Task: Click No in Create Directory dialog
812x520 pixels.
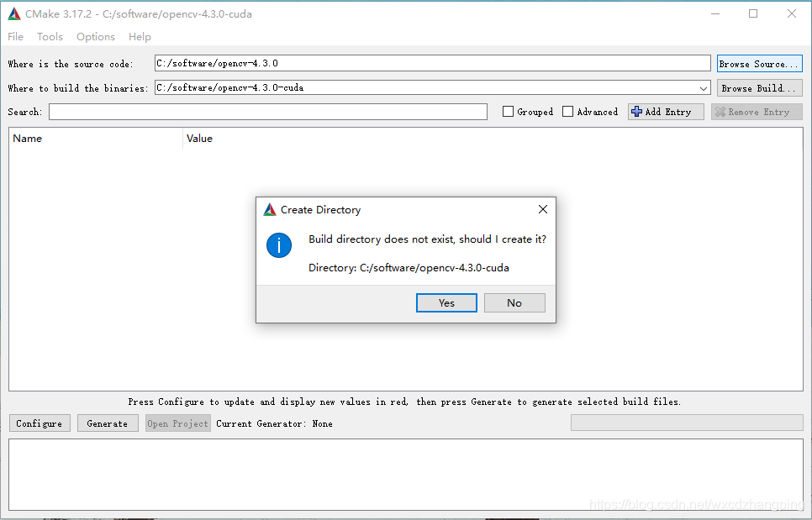Action: pyautogui.click(x=514, y=302)
